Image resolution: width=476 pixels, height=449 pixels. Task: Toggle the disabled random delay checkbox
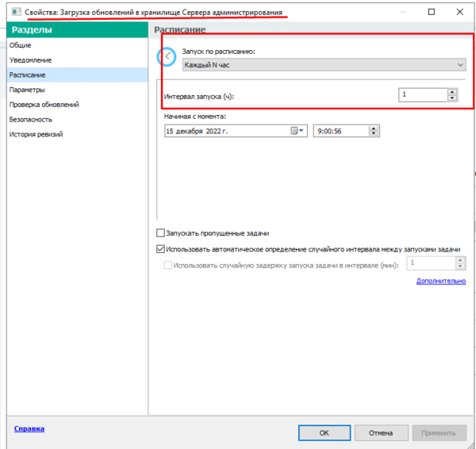coord(167,265)
